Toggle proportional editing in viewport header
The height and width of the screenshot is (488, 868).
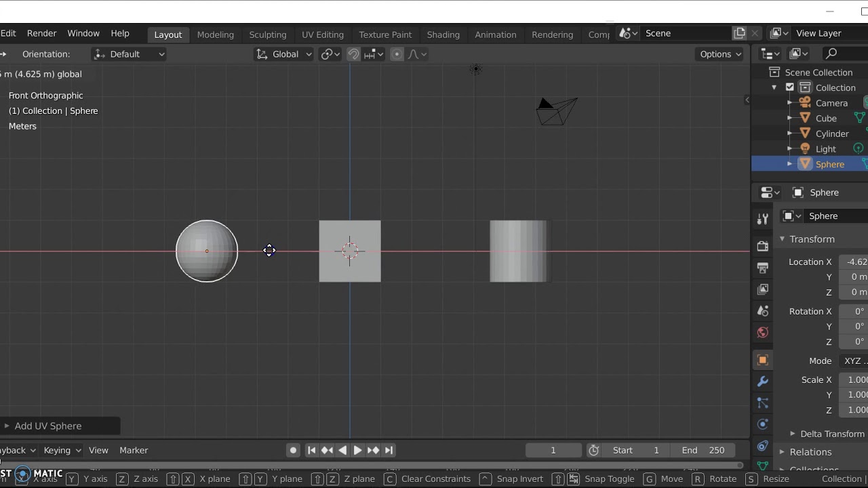coord(397,54)
